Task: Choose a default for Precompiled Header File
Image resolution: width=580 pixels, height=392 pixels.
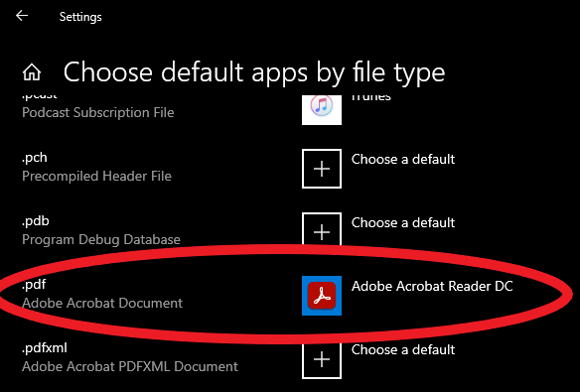Action: pyautogui.click(x=403, y=159)
